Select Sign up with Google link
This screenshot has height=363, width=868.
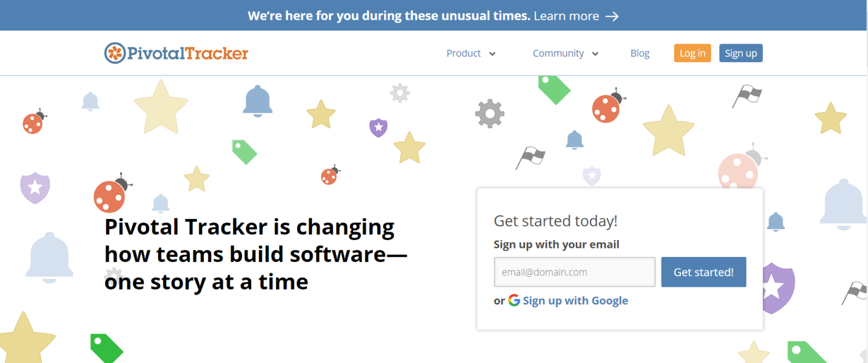pyautogui.click(x=575, y=300)
